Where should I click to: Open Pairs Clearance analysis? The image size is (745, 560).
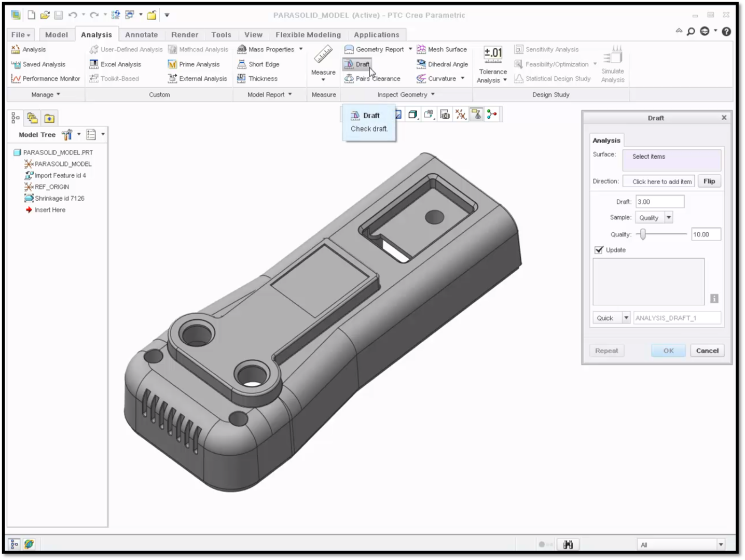click(x=373, y=79)
